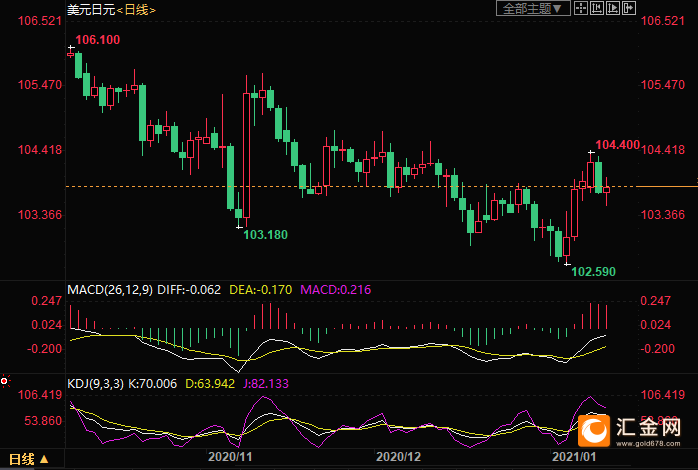Click the DIFF:-0.062 value
This screenshot has height=470, width=698.
[189, 290]
